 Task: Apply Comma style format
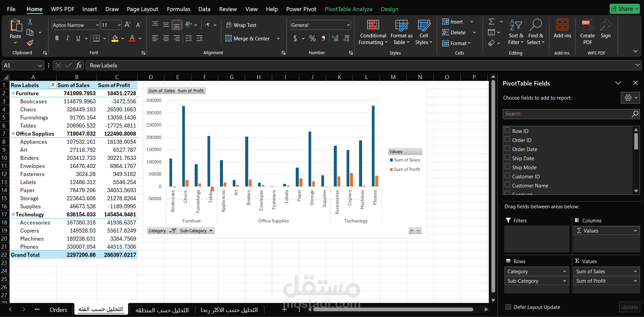click(x=323, y=38)
